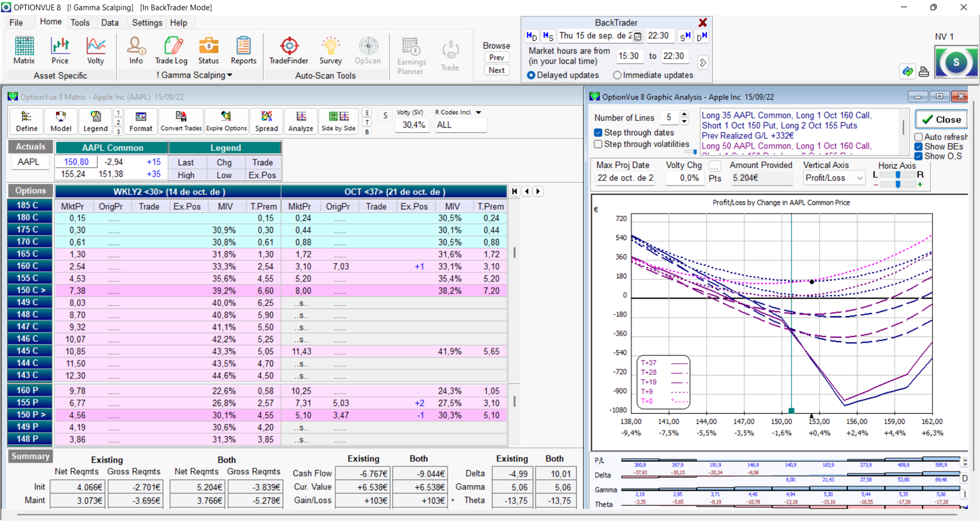980x521 pixels.
Task: Click the Close button in Graphic Analysis
Action: 941,119
